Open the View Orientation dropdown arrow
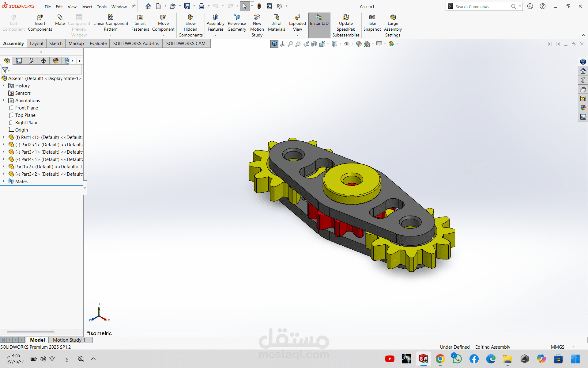This screenshot has width=588, height=368. [328, 44]
